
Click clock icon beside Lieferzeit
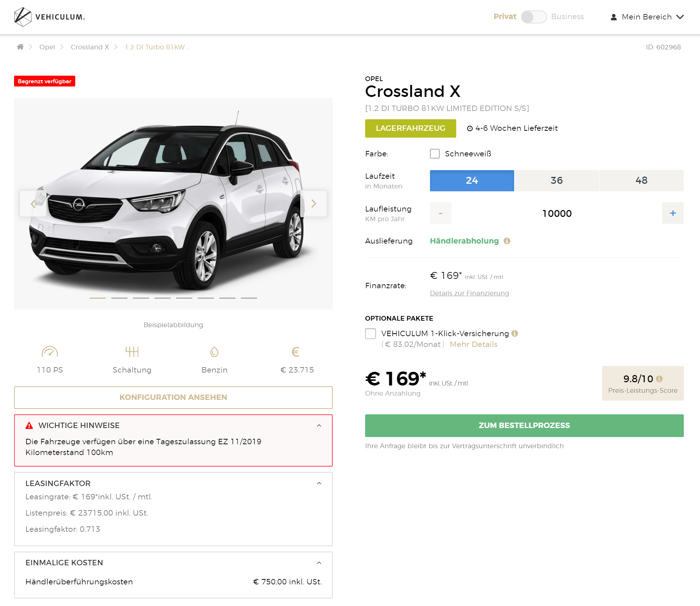point(470,128)
